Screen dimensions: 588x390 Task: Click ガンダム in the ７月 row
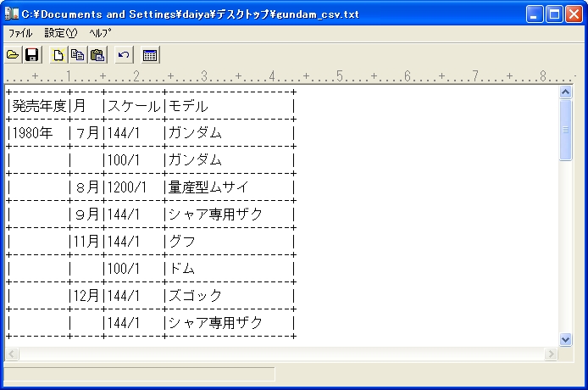[195, 133]
